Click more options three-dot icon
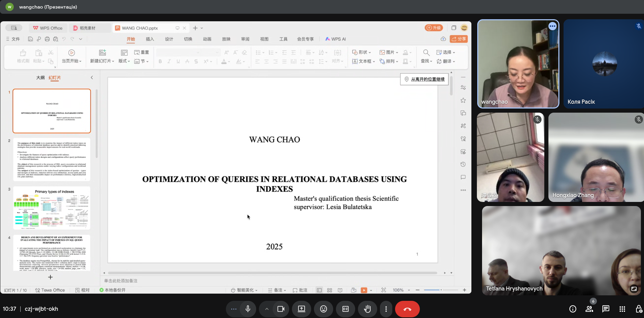The height and width of the screenshot is (318, 644). (386, 309)
